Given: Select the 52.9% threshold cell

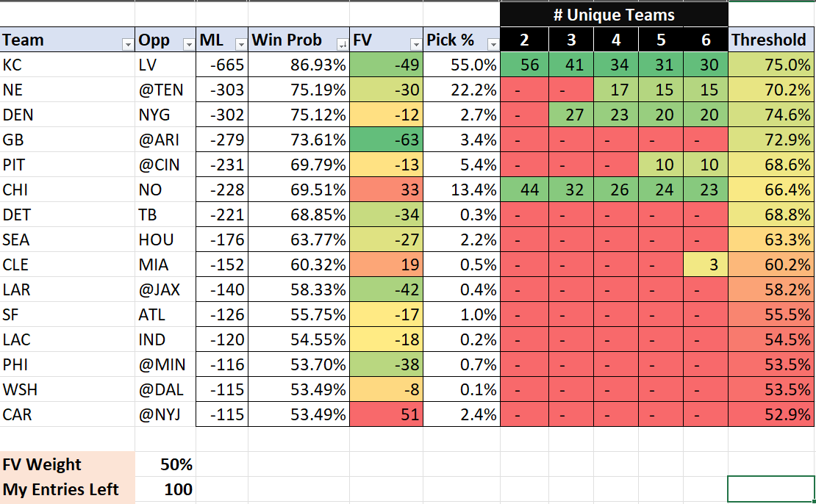Looking at the screenshot, I should click(x=771, y=414).
